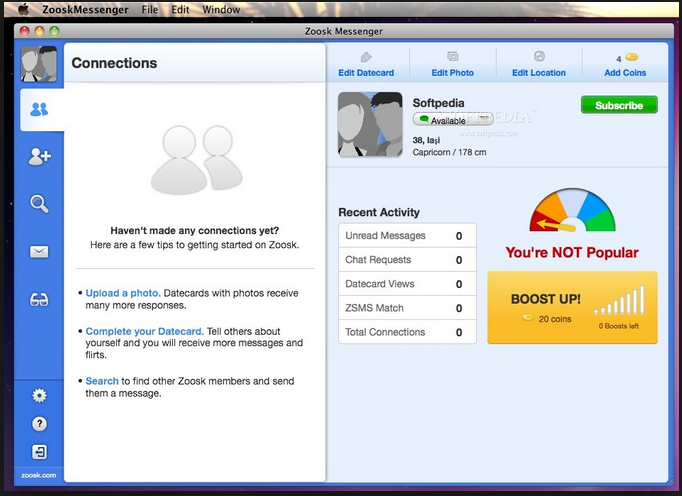
Task: Open the Apple menu
Action: [x=23, y=9]
